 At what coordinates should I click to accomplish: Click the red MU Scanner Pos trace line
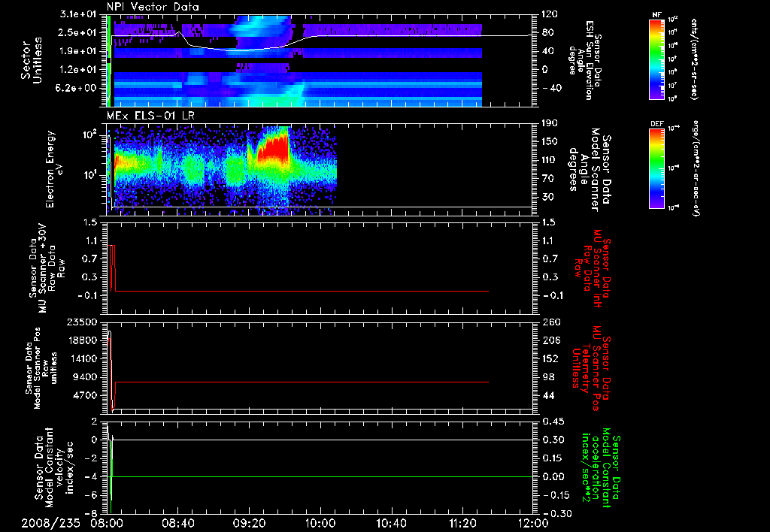[302, 382]
